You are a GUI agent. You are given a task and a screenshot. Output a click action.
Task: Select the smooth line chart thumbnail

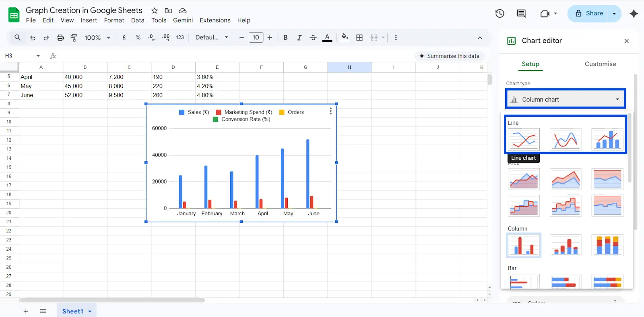click(x=565, y=139)
